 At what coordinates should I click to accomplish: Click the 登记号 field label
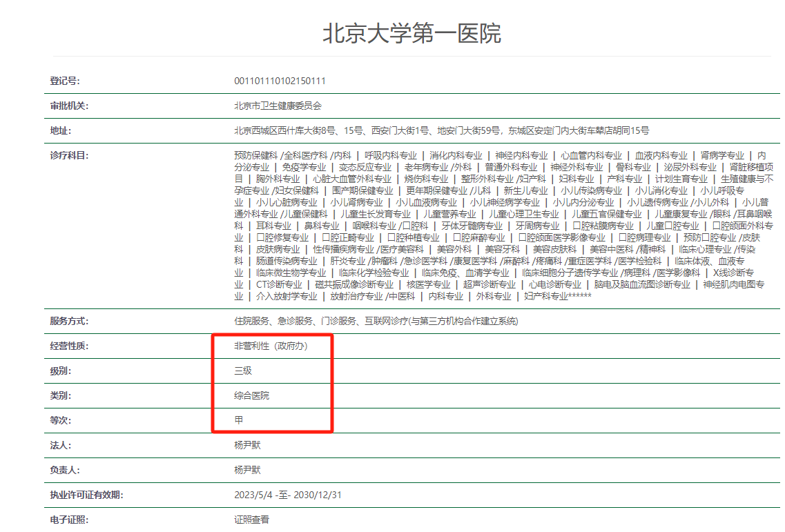click(65, 81)
